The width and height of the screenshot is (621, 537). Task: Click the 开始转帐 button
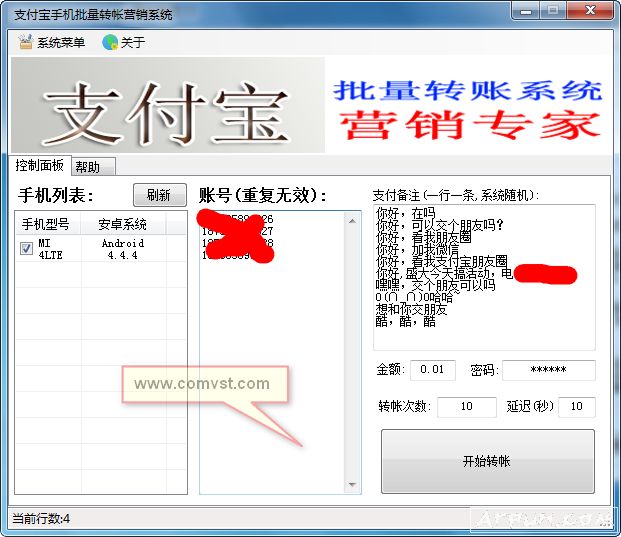point(488,461)
